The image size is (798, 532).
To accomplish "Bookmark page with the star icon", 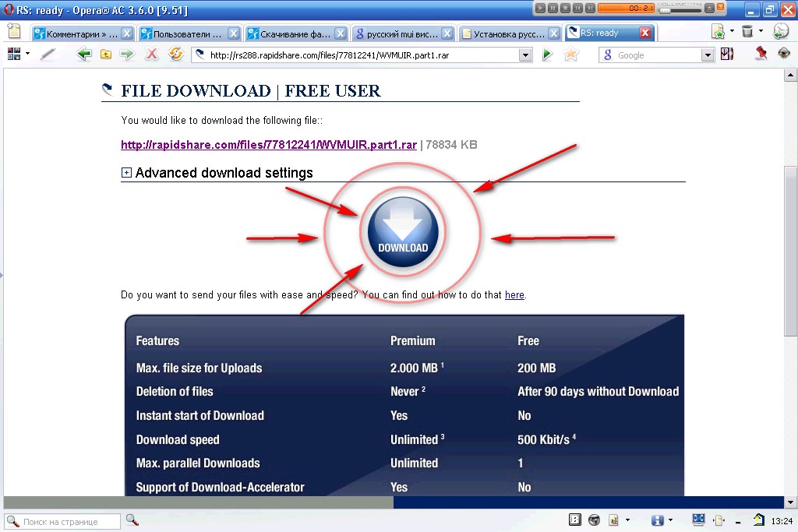I will 571,54.
